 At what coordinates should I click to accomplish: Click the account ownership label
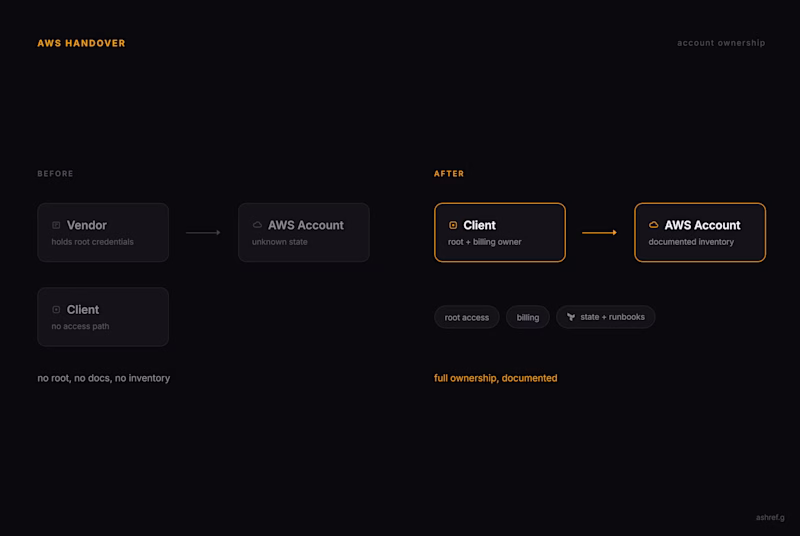coord(721,43)
